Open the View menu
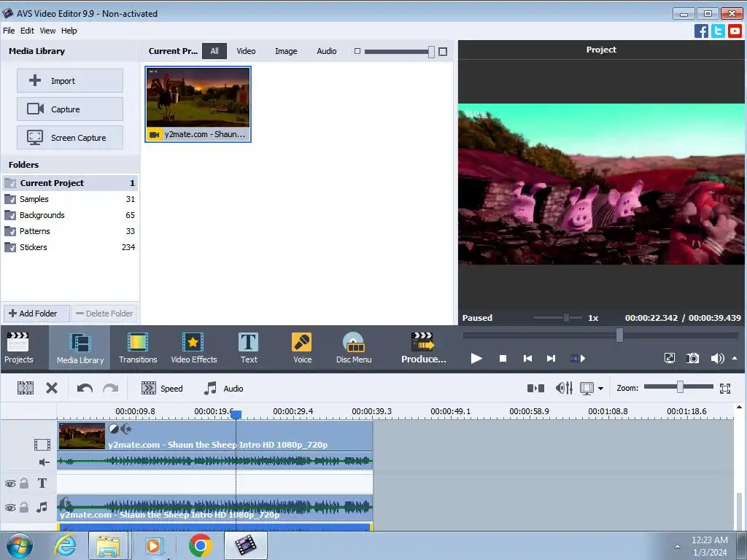 coord(47,31)
